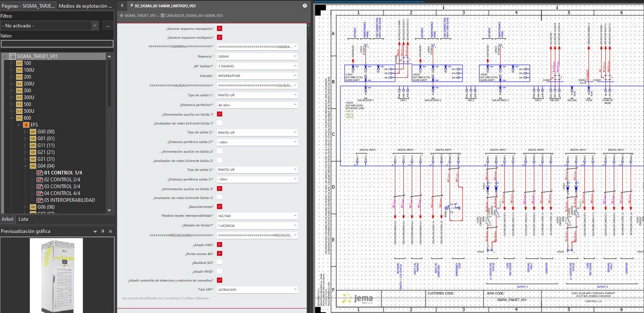Toggle the Basculamiento checkbox

click(219, 206)
